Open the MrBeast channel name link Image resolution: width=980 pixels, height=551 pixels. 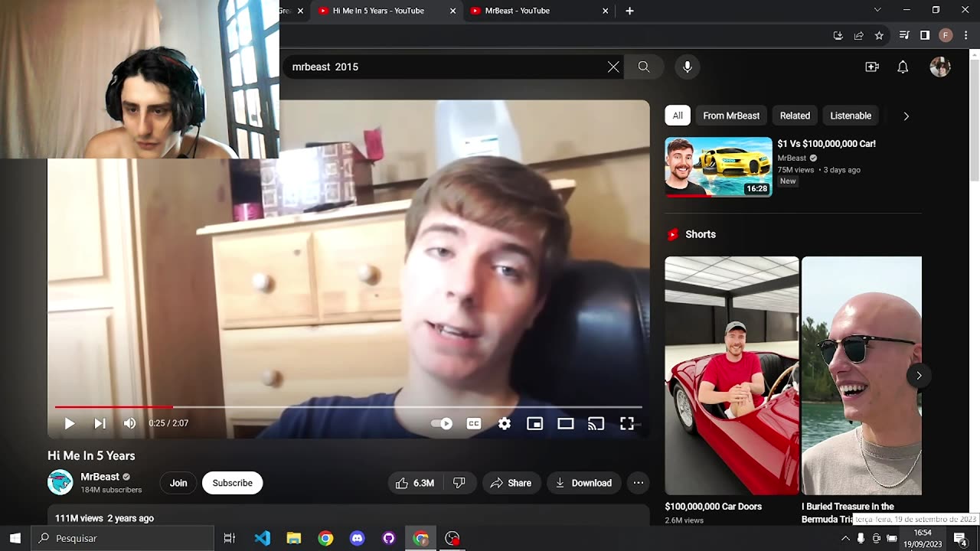[100, 477]
